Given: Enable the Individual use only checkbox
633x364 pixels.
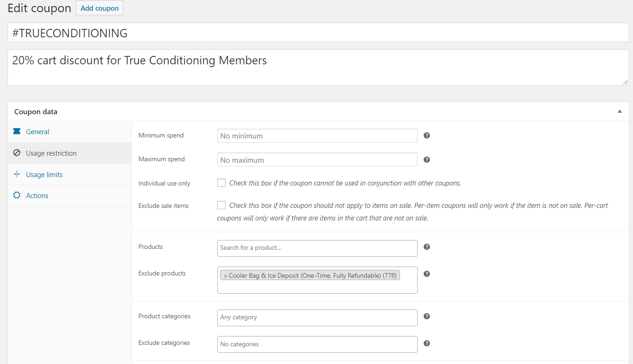Looking at the screenshot, I should pos(221,183).
